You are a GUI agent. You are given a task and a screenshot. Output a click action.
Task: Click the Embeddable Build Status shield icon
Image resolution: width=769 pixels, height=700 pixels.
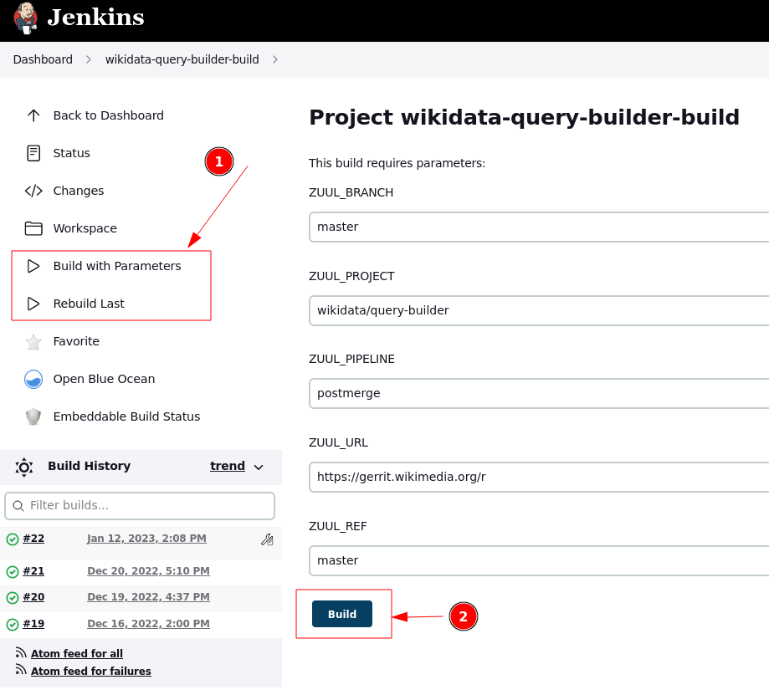click(33, 417)
